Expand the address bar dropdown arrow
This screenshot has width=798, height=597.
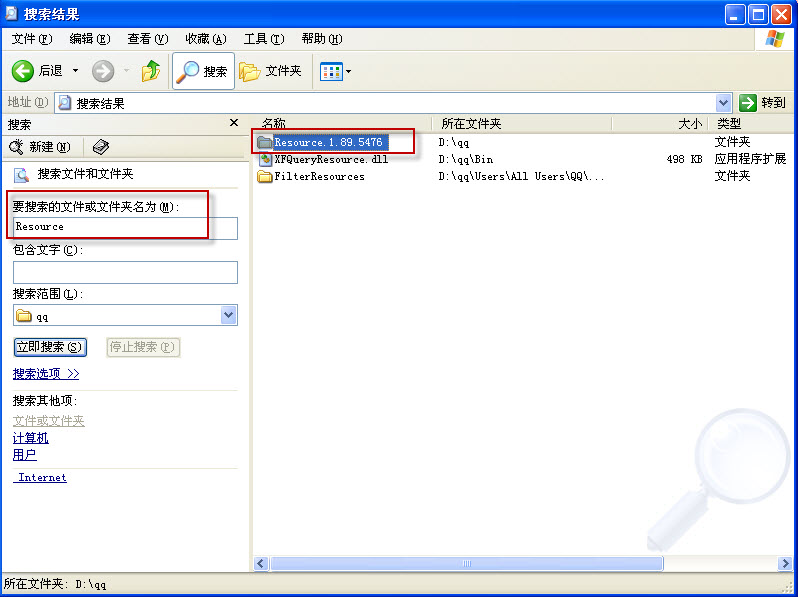[723, 103]
